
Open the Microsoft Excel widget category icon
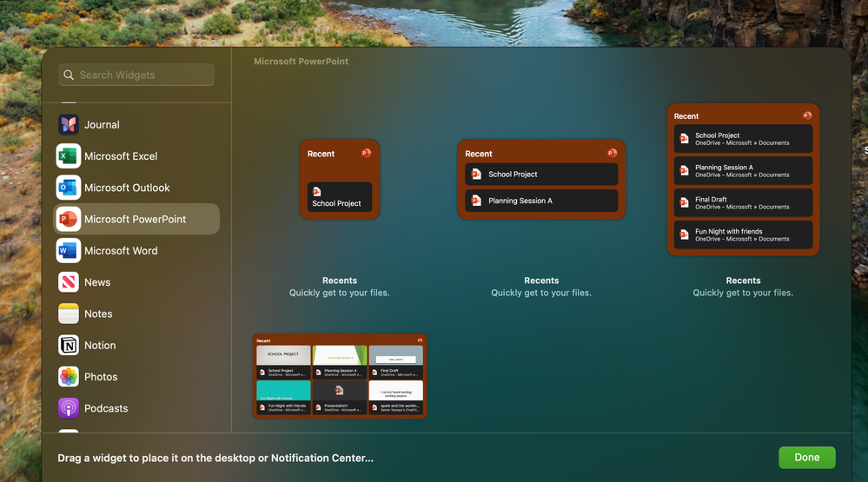69,156
